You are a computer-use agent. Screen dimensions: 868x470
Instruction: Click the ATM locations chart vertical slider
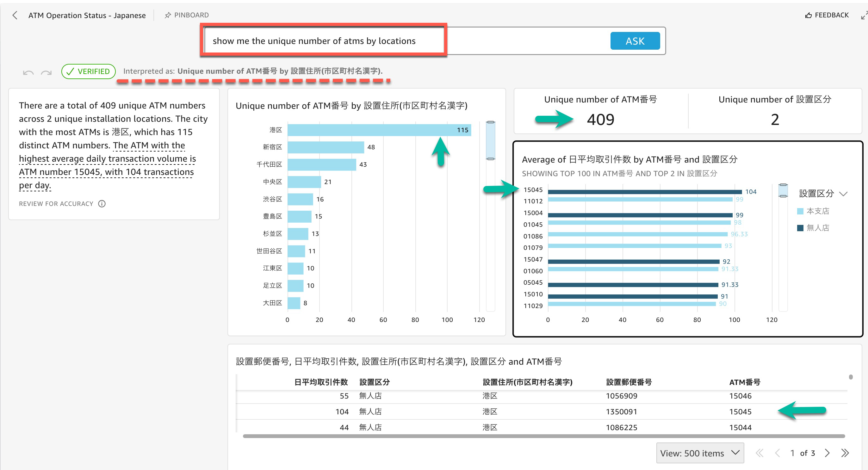[x=490, y=140]
